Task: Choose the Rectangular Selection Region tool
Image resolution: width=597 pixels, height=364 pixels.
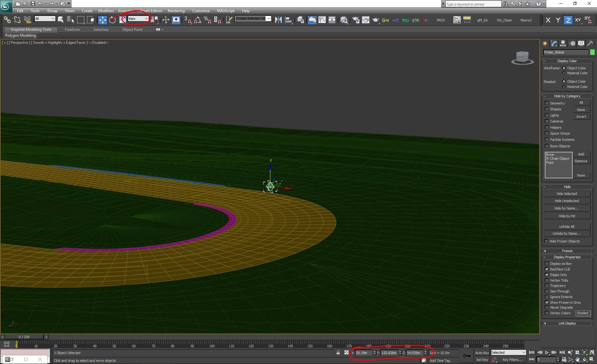Action: click(81, 20)
